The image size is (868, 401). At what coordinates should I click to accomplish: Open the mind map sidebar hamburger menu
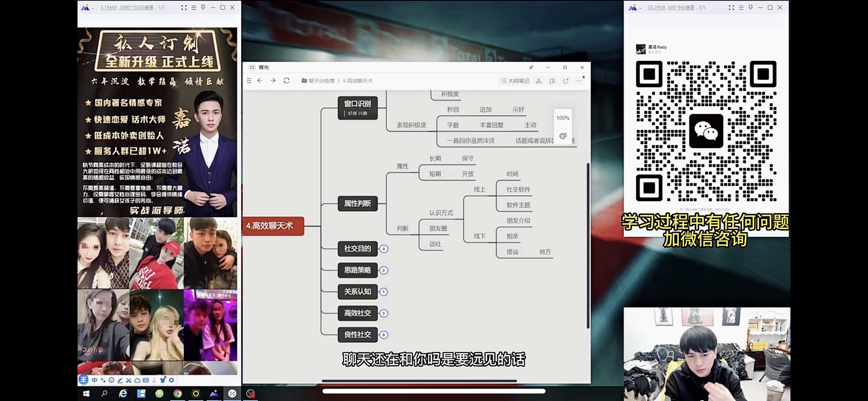pos(249,81)
